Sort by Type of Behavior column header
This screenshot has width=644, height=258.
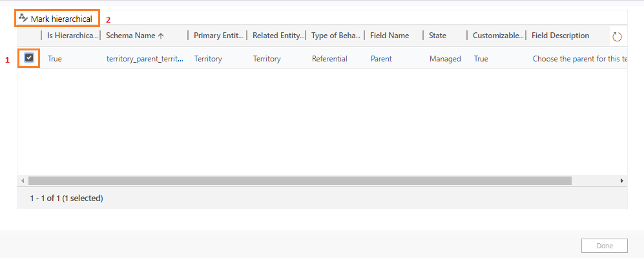337,36
